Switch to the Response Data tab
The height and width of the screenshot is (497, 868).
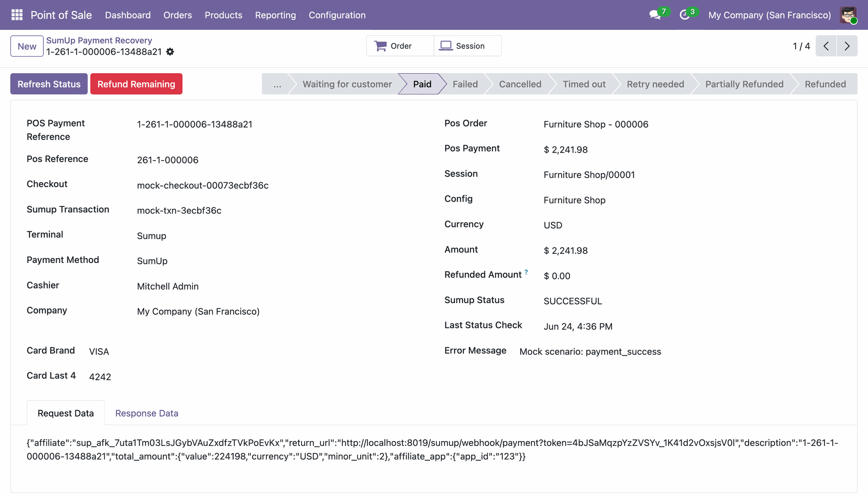(x=146, y=413)
